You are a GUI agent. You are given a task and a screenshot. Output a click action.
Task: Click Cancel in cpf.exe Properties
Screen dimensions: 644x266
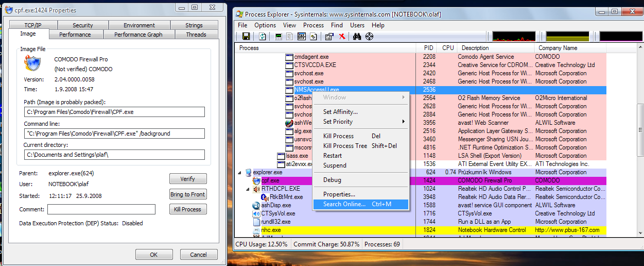(198, 255)
